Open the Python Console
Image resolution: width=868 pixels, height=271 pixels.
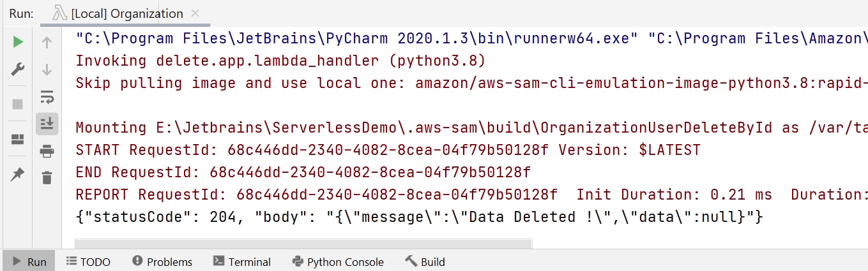[338, 261]
